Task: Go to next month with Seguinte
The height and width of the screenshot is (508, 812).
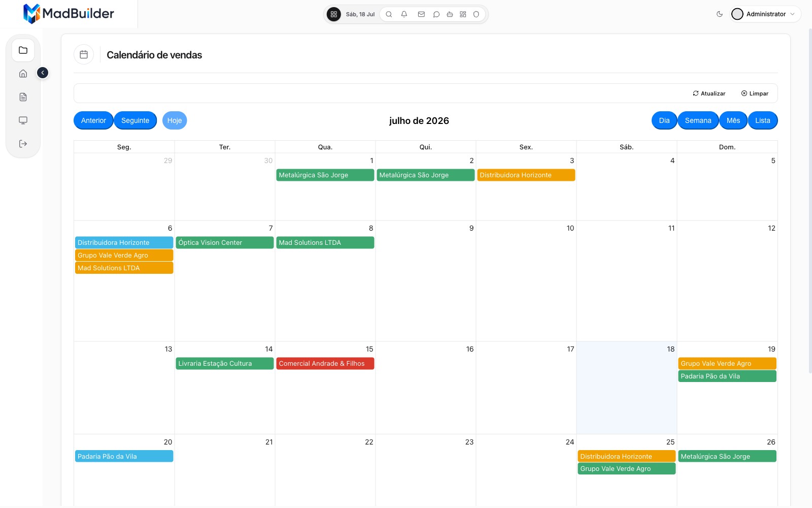Action: coord(136,120)
